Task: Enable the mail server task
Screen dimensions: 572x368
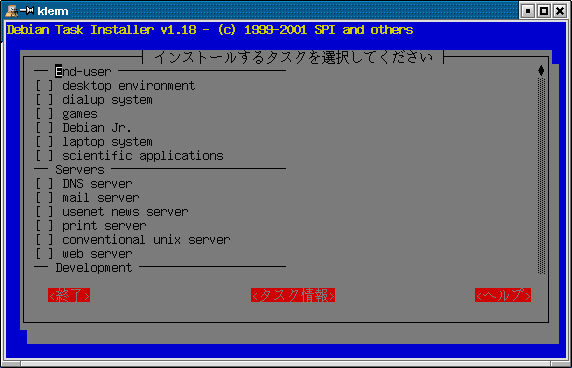Action: click(x=45, y=198)
